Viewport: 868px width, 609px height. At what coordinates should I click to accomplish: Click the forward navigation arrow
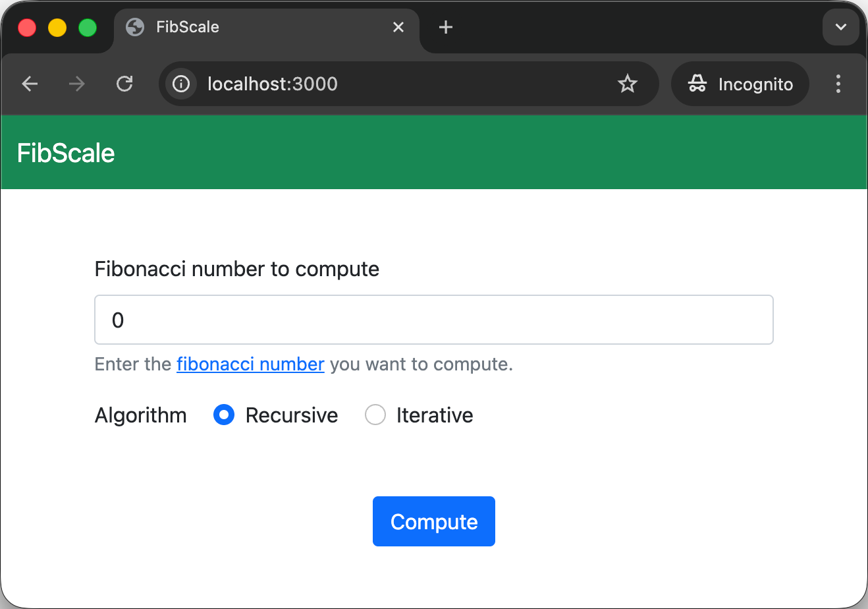click(77, 84)
